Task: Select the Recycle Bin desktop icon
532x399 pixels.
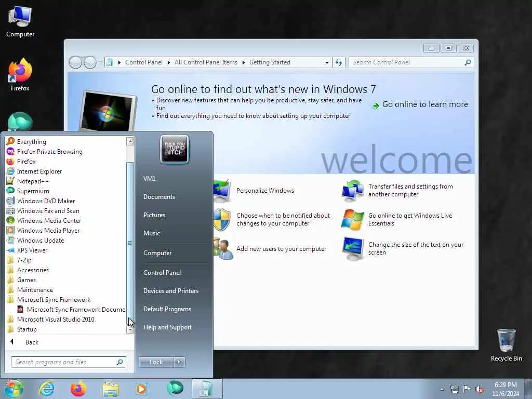Action: click(x=506, y=345)
